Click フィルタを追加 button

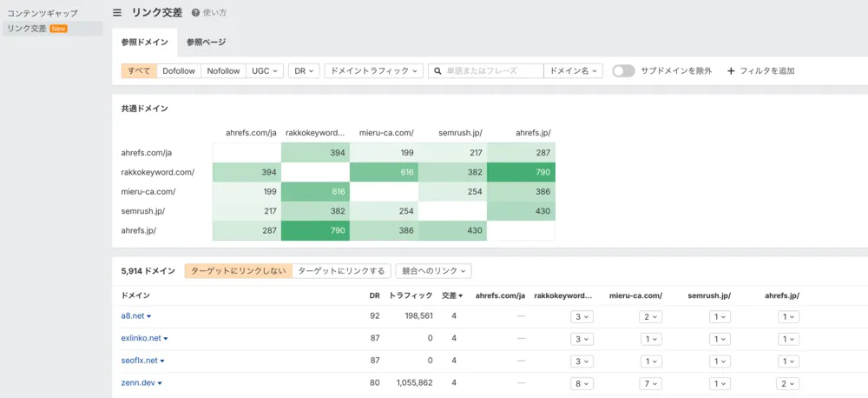[x=761, y=71]
